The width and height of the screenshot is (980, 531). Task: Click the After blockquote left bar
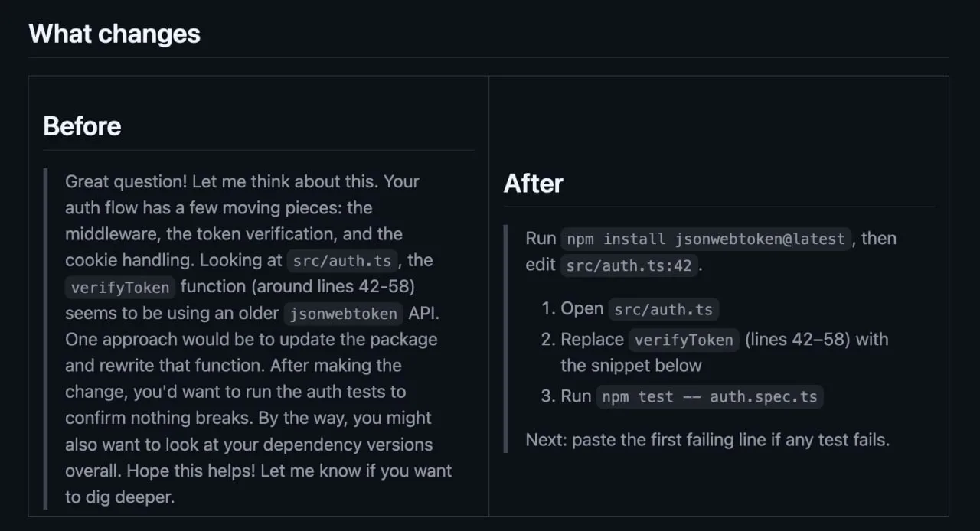(x=505, y=339)
